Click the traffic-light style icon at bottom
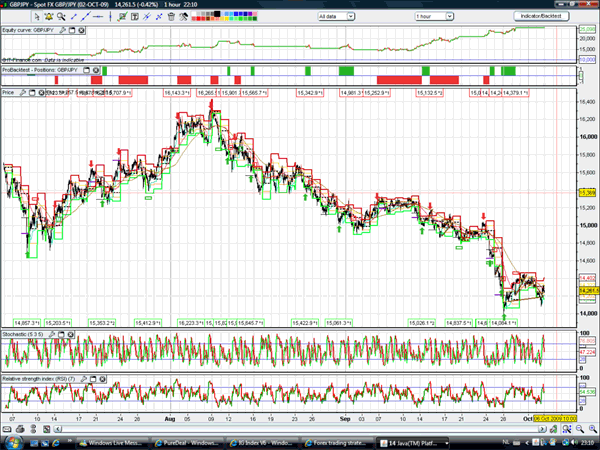 [x=33, y=429]
